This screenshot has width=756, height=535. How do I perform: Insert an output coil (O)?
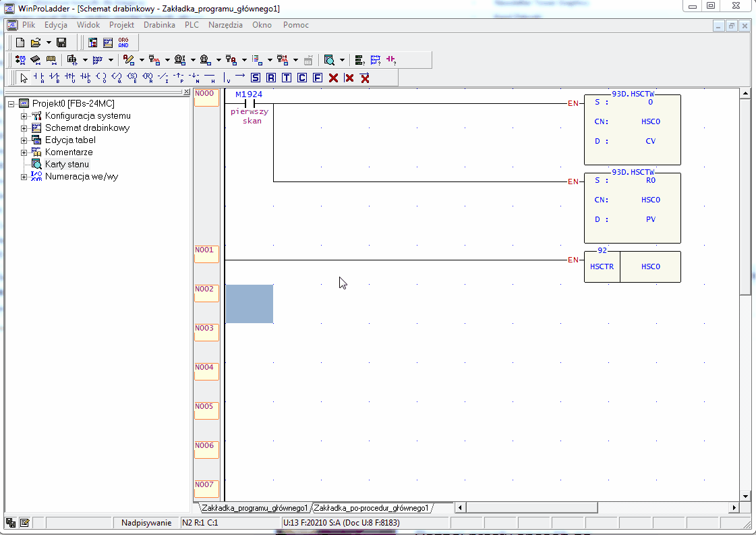(100, 78)
